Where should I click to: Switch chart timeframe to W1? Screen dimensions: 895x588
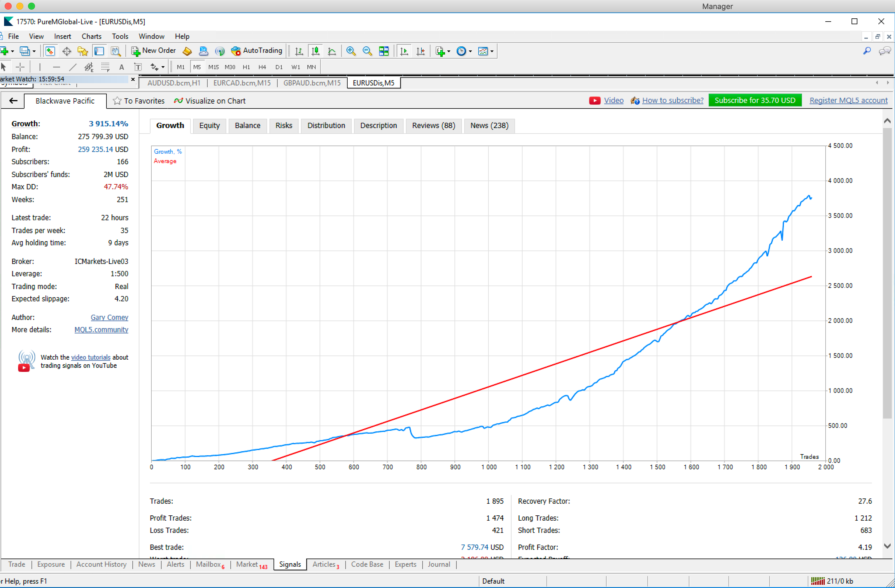296,67
